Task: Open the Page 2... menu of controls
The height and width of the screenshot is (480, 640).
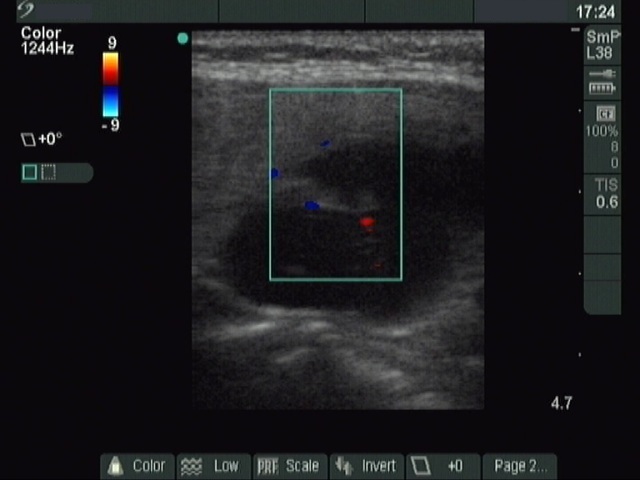Action: point(520,466)
